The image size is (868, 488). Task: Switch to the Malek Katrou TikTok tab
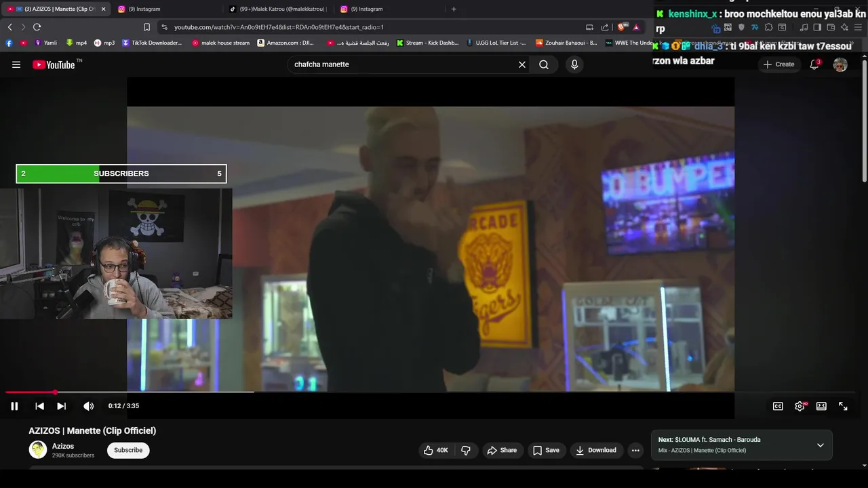(x=278, y=9)
